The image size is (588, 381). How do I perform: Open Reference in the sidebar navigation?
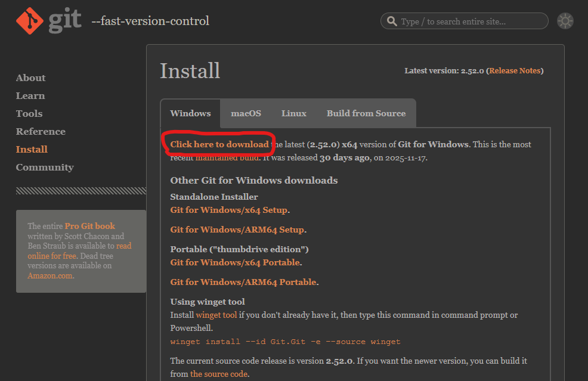(41, 132)
